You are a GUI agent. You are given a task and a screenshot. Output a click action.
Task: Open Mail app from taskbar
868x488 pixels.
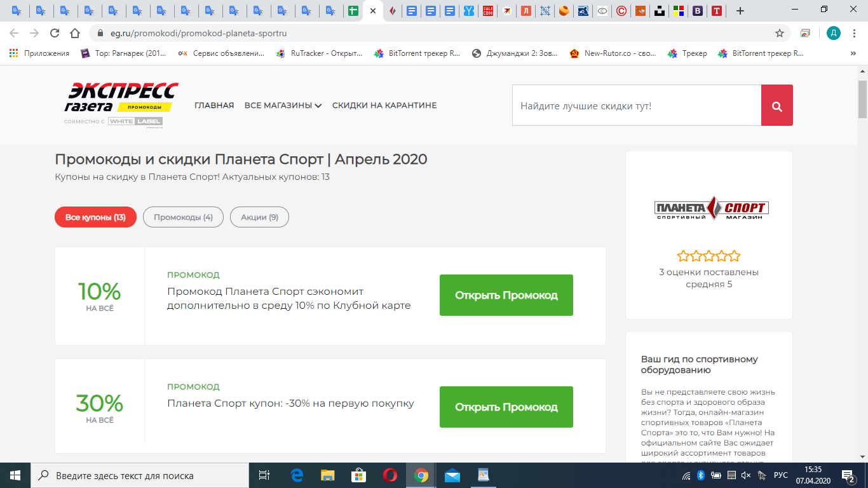(x=452, y=475)
